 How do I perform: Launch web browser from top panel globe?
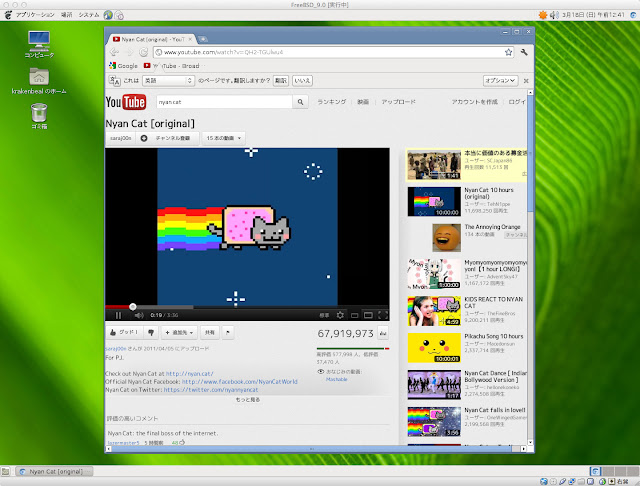(x=108, y=15)
